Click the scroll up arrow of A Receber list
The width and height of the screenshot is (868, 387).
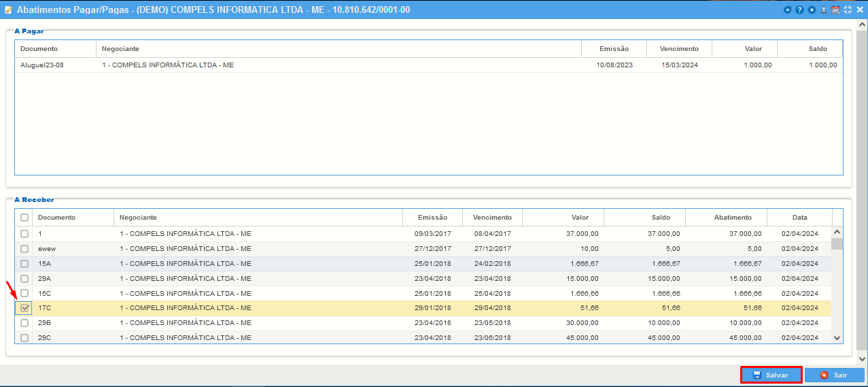tap(837, 231)
